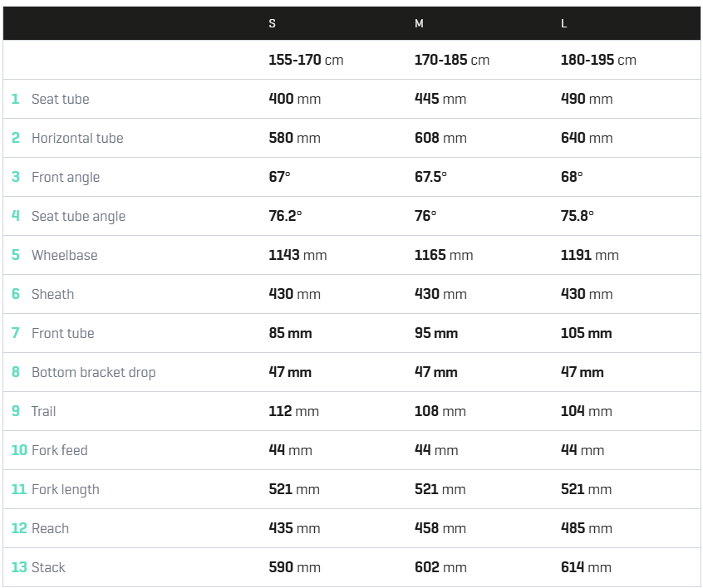Click the Seat tube angle label
703x588 pixels.
pos(78,216)
